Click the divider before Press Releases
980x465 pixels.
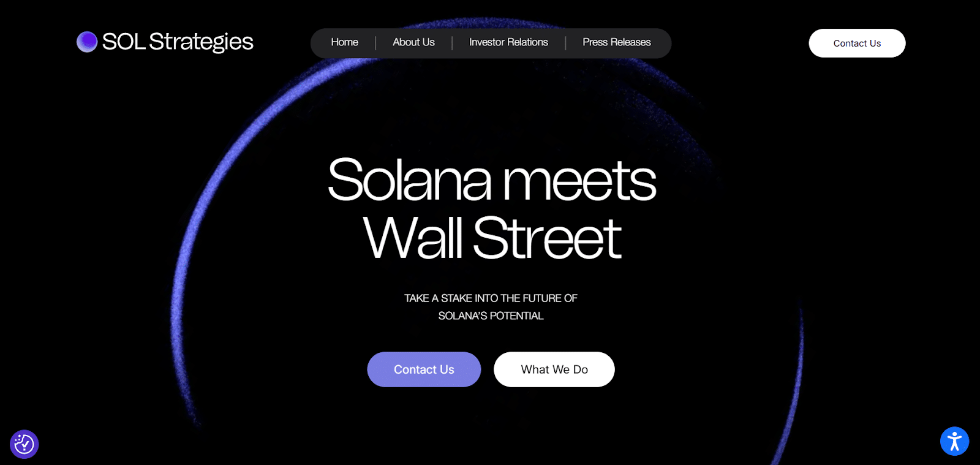pos(565,43)
